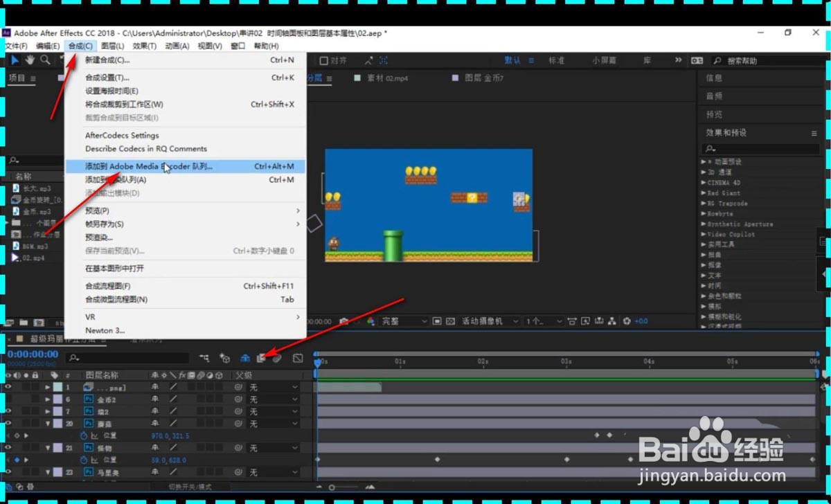Click the stopwatch of 蘑菇 位置
831x504 pixels.
point(84,435)
